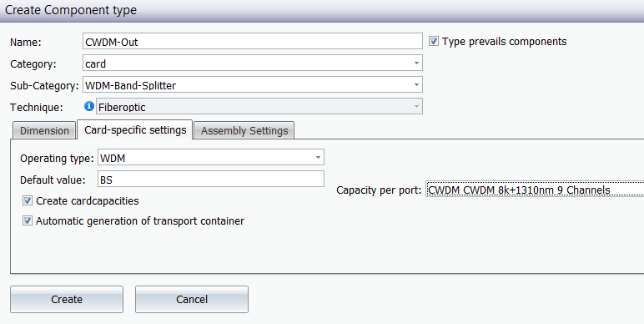Click the Technique label
Image resolution: width=644 pixels, height=324 pixels.
click(37, 108)
